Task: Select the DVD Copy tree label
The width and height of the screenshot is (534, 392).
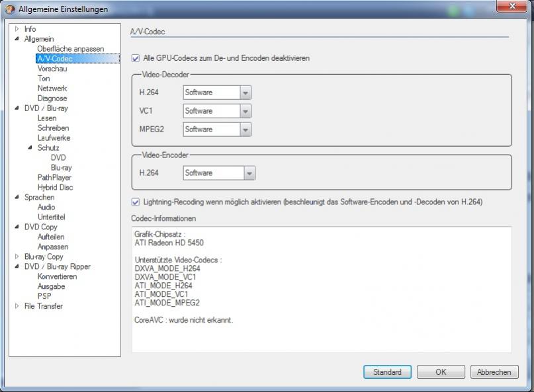Action: pos(40,227)
